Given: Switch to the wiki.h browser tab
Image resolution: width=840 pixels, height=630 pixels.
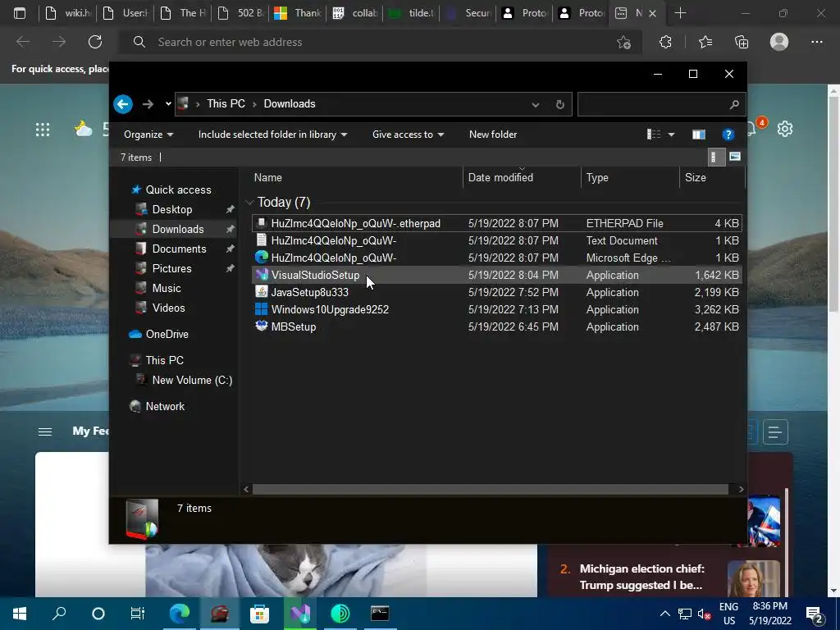Looking at the screenshot, I should [67, 13].
